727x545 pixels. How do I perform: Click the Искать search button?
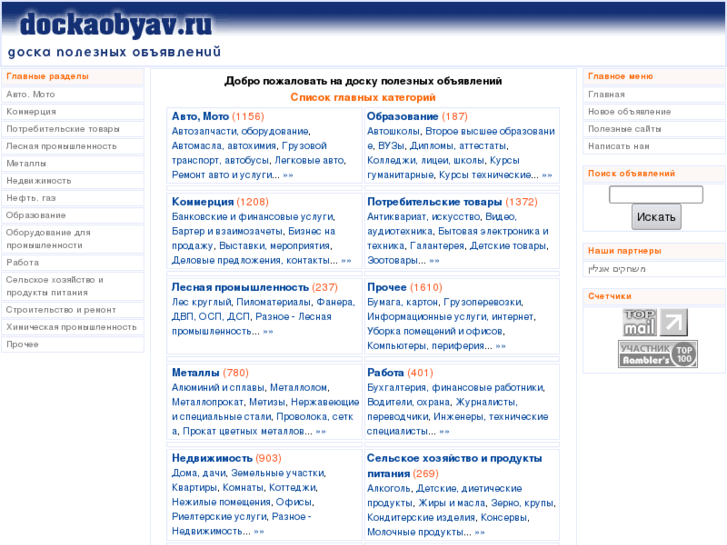(x=656, y=217)
